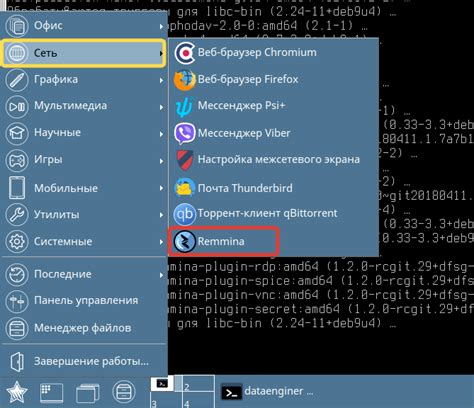Click the Научные graduation cap icon

click(x=17, y=133)
